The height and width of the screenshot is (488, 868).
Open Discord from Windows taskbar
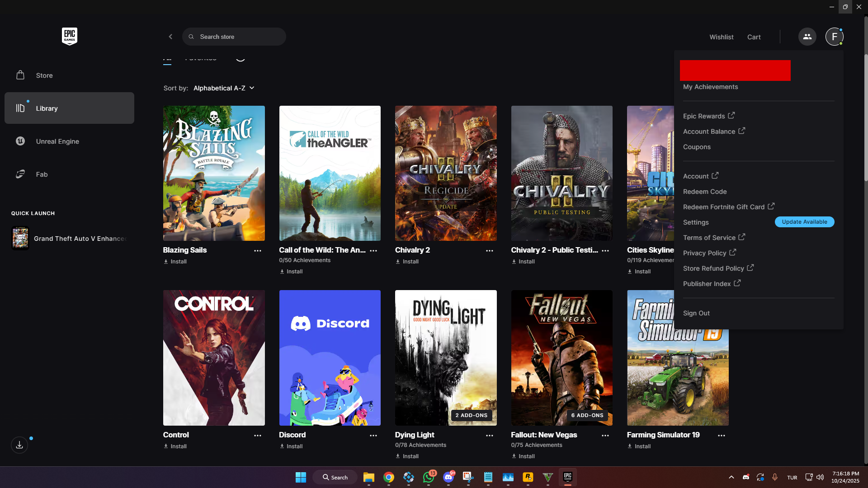(448, 477)
